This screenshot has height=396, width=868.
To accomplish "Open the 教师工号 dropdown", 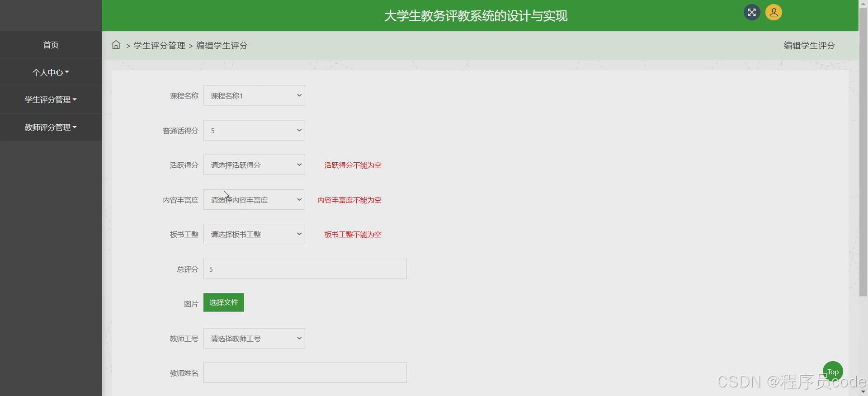I will click(254, 338).
